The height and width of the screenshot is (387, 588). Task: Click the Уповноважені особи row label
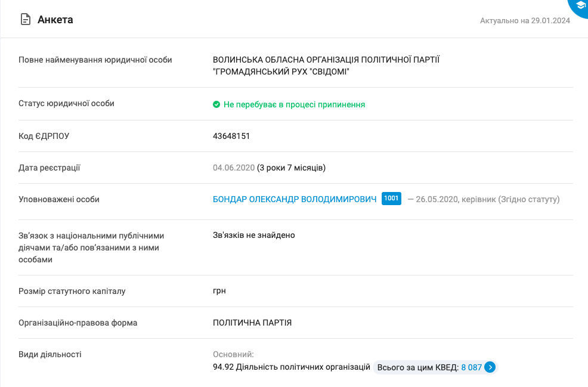tap(59, 199)
